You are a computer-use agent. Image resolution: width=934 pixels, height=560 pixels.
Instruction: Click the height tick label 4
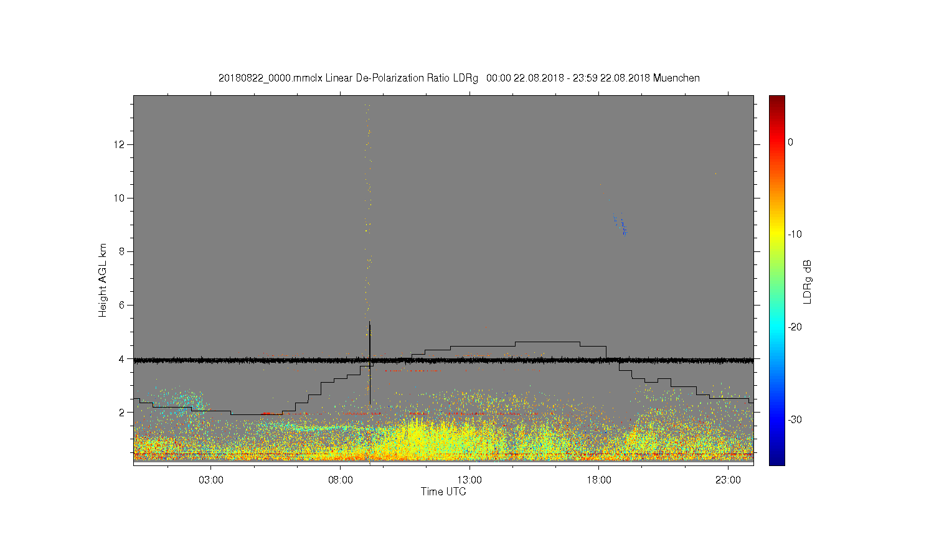122,358
